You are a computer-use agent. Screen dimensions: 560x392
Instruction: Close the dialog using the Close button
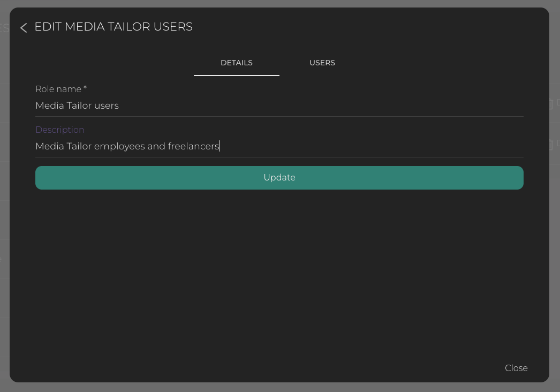[516, 368]
